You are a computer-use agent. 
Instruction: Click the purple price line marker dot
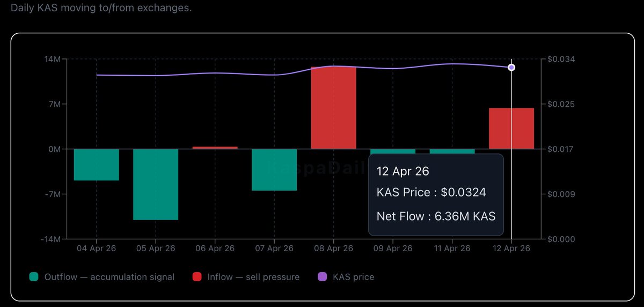point(511,67)
